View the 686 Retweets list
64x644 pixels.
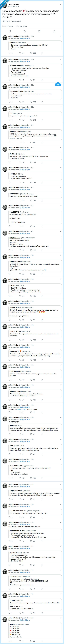pyautogui.click(x=8, y=26)
